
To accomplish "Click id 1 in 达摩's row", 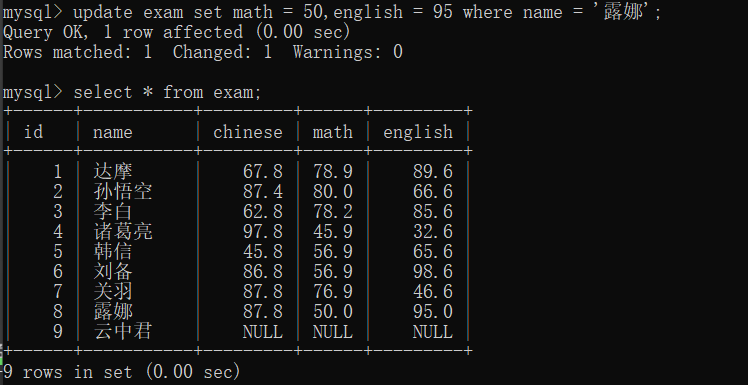I will (x=58, y=172).
